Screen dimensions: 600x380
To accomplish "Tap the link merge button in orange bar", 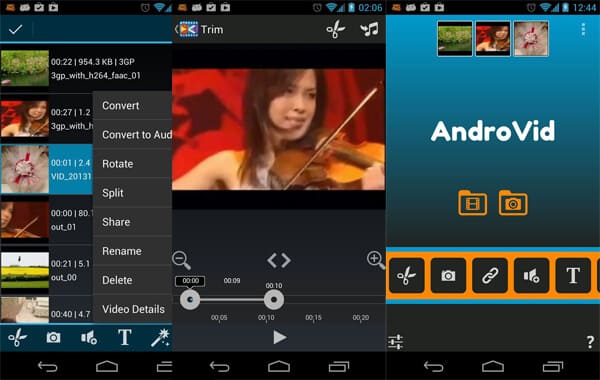I will (490, 276).
